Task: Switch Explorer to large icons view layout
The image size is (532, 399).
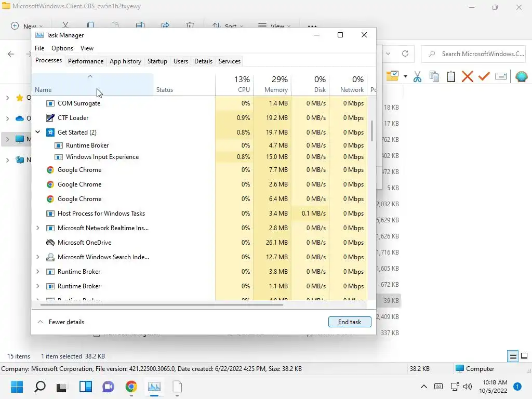Action: pyautogui.click(x=524, y=356)
